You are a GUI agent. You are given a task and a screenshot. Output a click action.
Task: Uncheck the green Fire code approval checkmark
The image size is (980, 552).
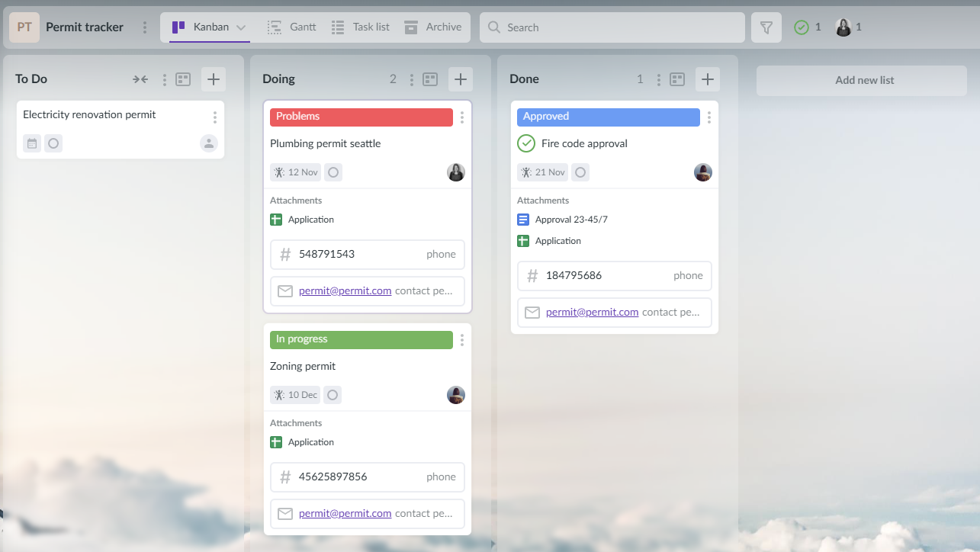coord(526,143)
